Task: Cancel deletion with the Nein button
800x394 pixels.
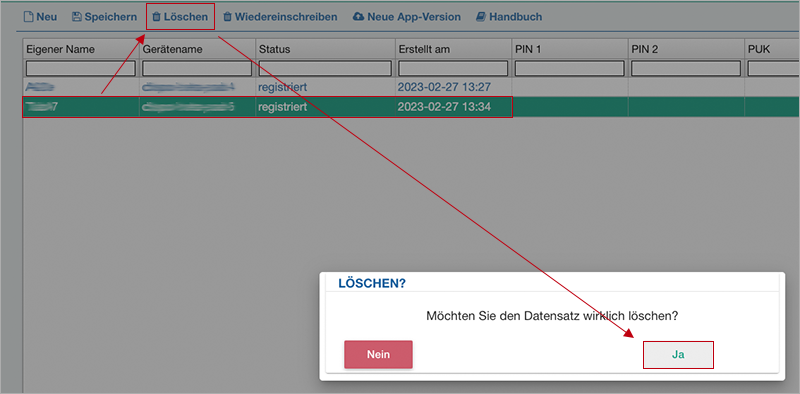Action: [378, 355]
